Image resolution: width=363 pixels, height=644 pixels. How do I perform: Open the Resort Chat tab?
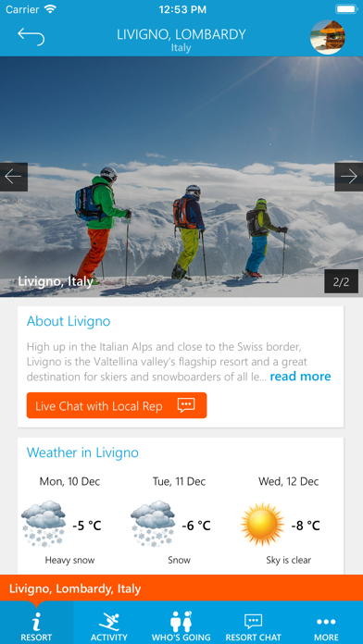click(253, 623)
